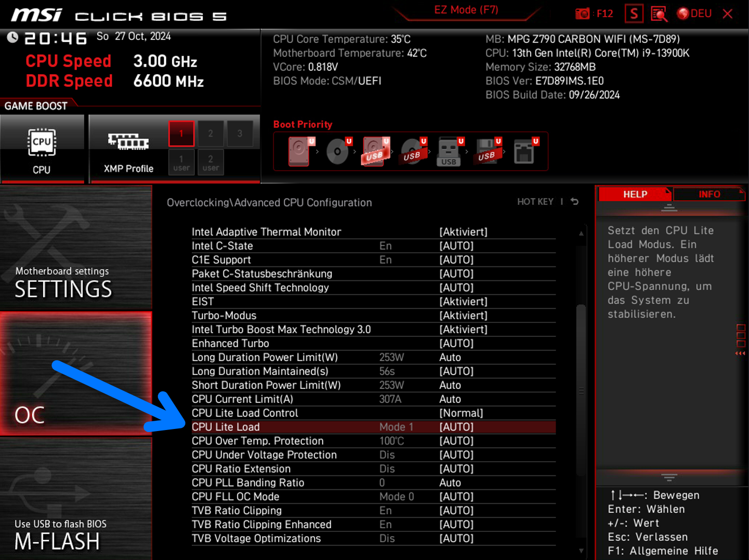Viewport: 749px width, 560px height.
Task: Open C1E Support AUTO dropdown
Action: click(x=456, y=260)
